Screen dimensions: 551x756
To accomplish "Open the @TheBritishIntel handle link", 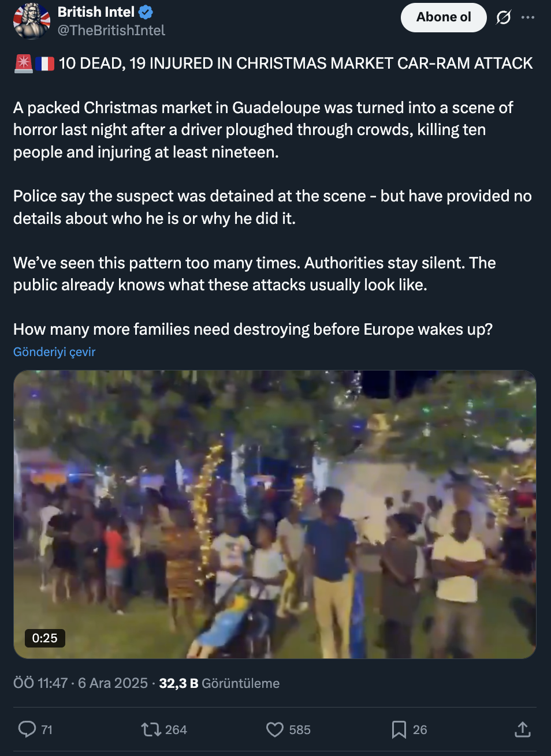I will click(x=111, y=31).
